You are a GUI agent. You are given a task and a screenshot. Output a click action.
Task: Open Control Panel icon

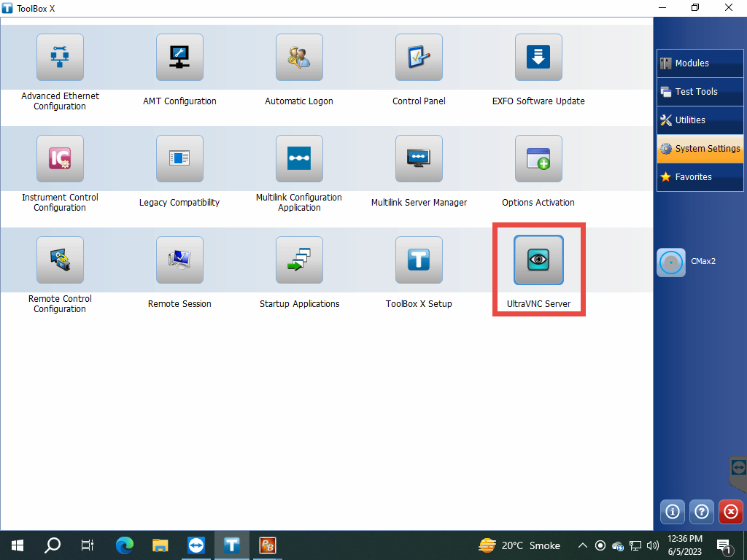point(419,57)
